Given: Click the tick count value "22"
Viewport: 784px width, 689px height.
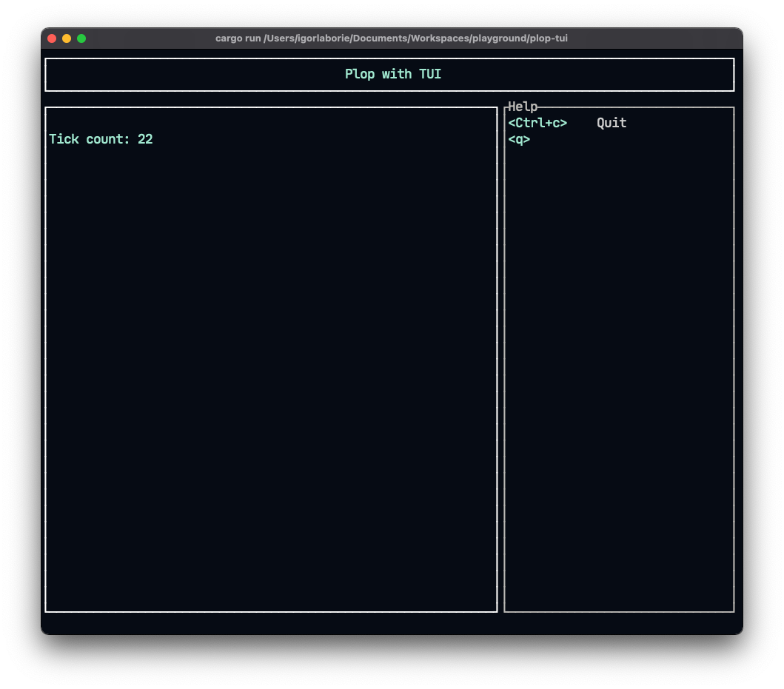Looking at the screenshot, I should pyautogui.click(x=145, y=139).
